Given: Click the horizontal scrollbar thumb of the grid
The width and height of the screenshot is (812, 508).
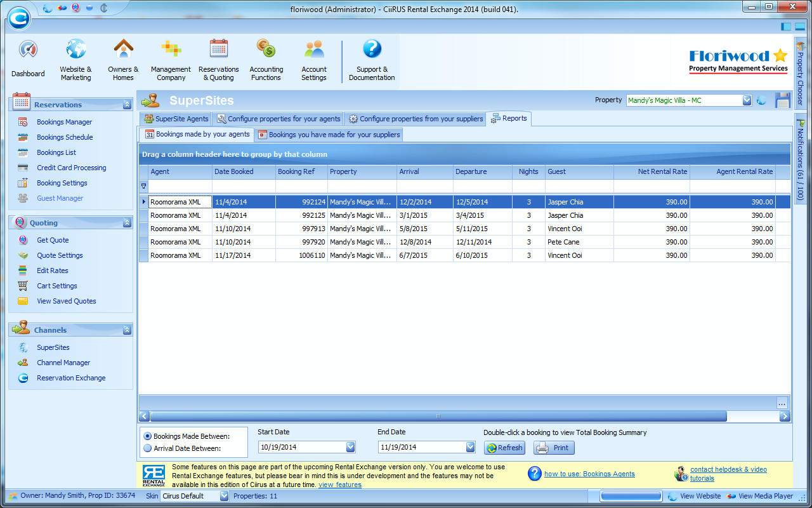Looking at the screenshot, I should (x=438, y=417).
